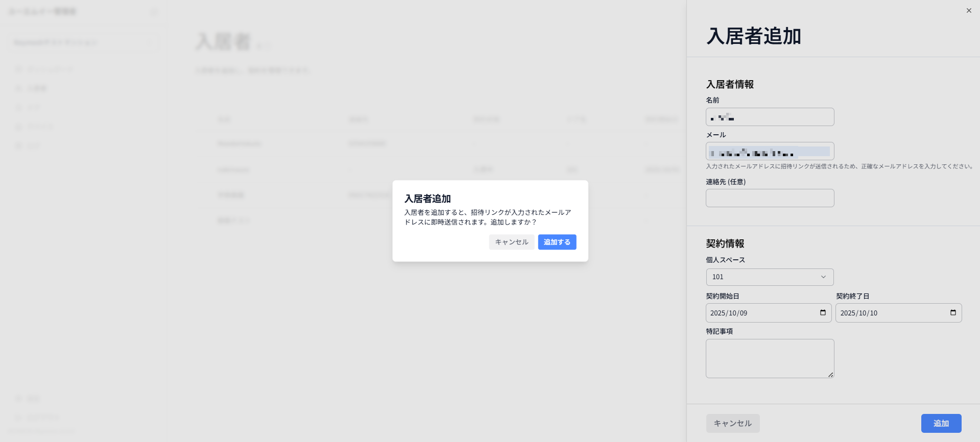Viewport: 980px width, 442px height.
Task: Toggle the blurred sidebar collapse icon
Action: 154,12
